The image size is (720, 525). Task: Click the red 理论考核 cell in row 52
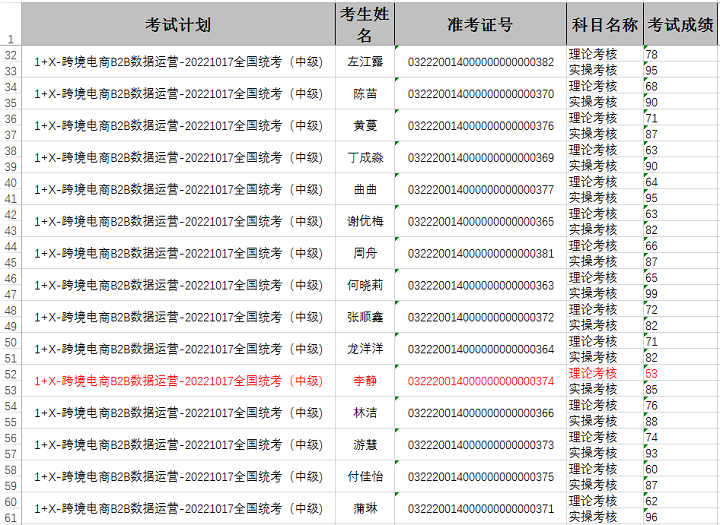[605, 373]
